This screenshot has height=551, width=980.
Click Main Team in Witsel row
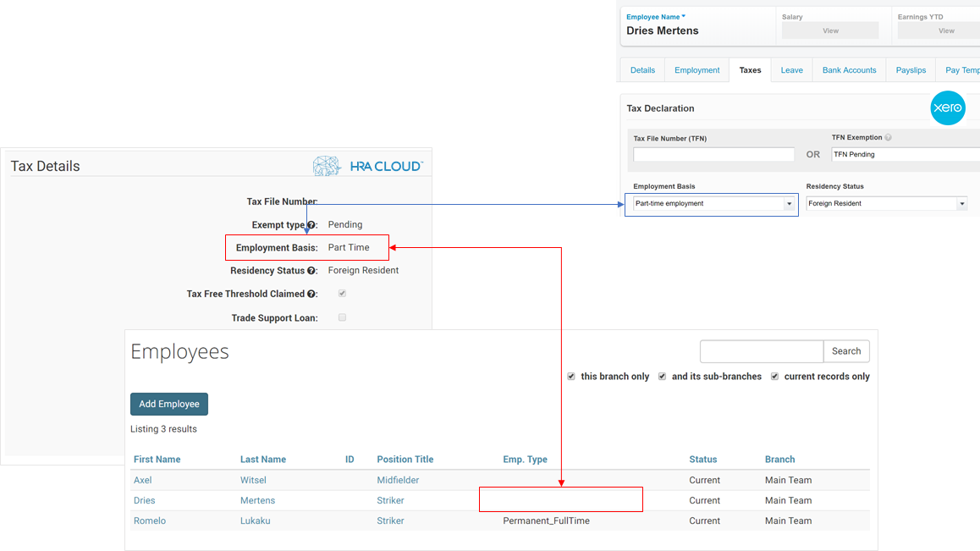click(788, 481)
